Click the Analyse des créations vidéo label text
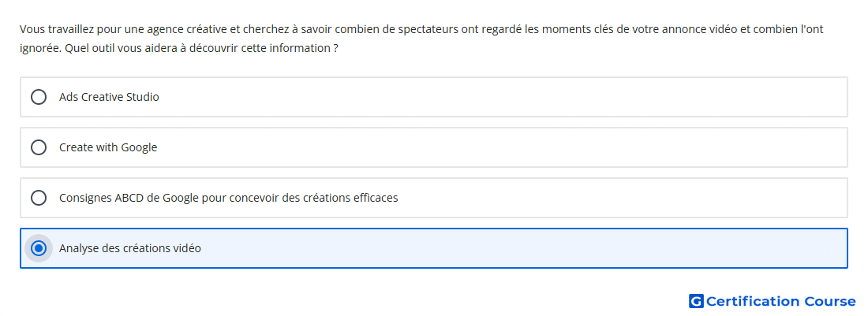This screenshot has height=316, width=868. (x=130, y=248)
